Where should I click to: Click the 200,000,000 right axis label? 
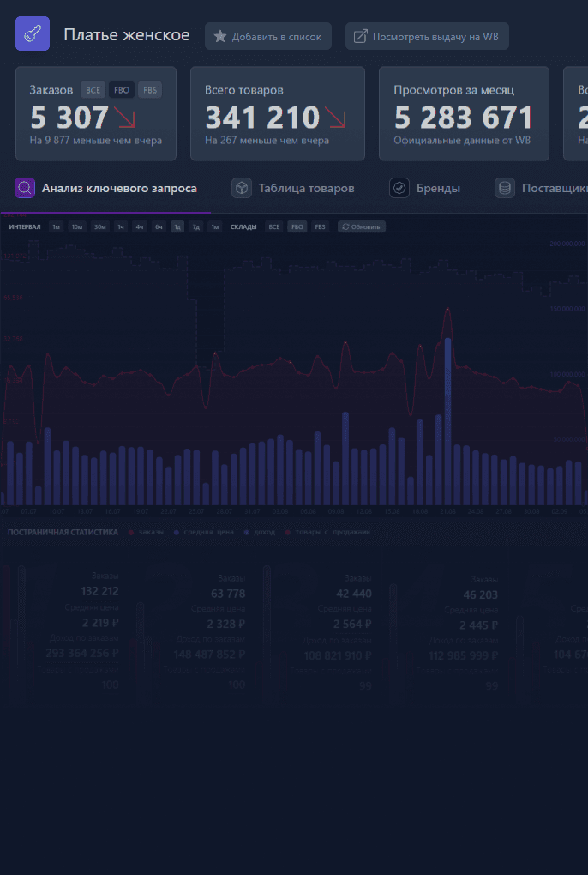(567, 244)
